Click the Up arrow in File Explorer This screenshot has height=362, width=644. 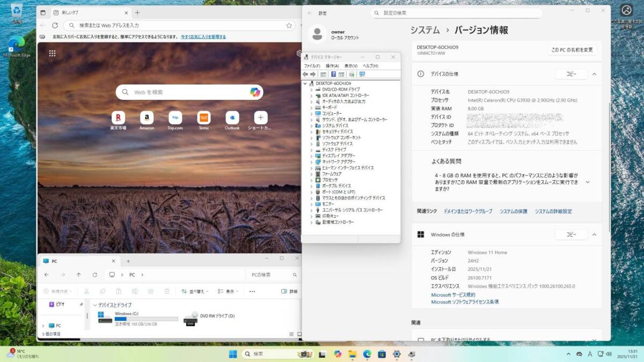tap(79, 275)
